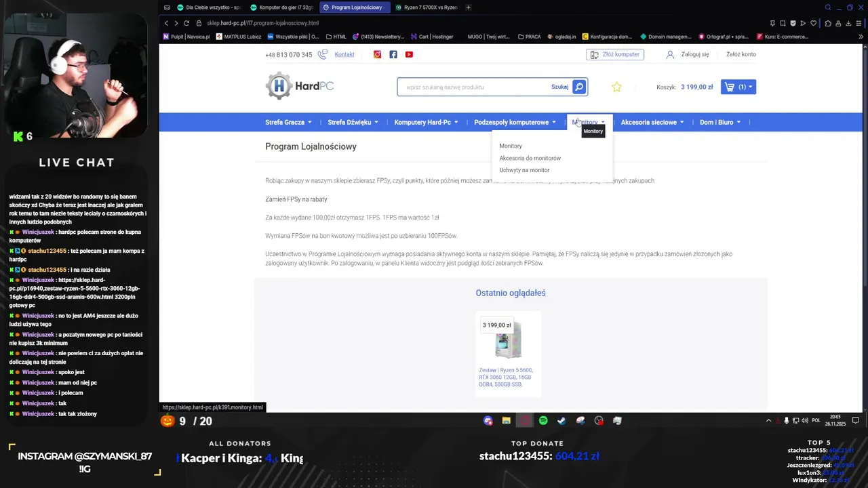Open the browser easy setup menu icon
The width and height of the screenshot is (868, 488).
[858, 23]
